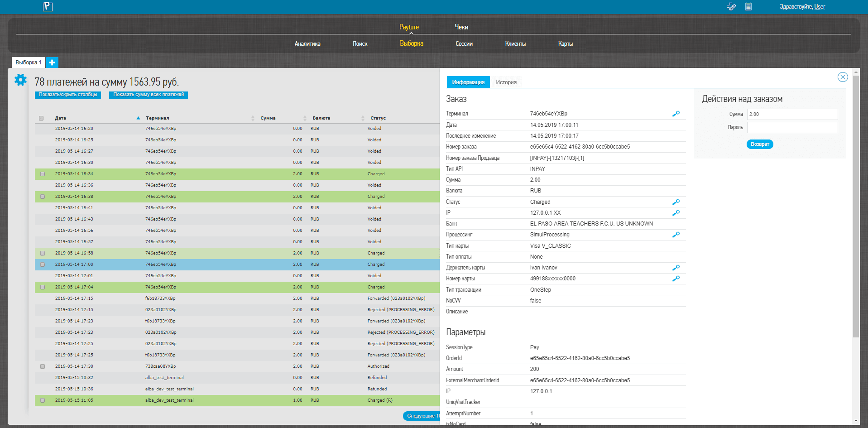Viewport: 868px width, 428px height.
Task: Open the Чеки top menu
Action: click(461, 27)
